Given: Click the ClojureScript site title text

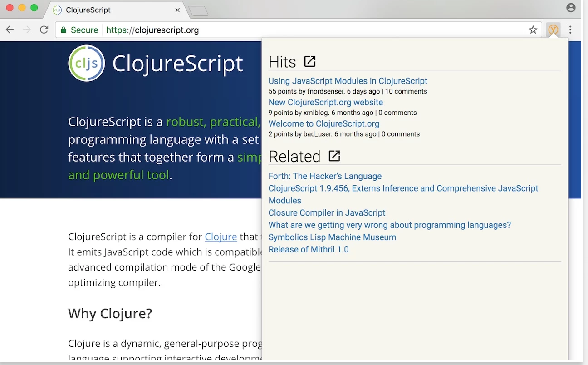Looking at the screenshot, I should [178, 64].
